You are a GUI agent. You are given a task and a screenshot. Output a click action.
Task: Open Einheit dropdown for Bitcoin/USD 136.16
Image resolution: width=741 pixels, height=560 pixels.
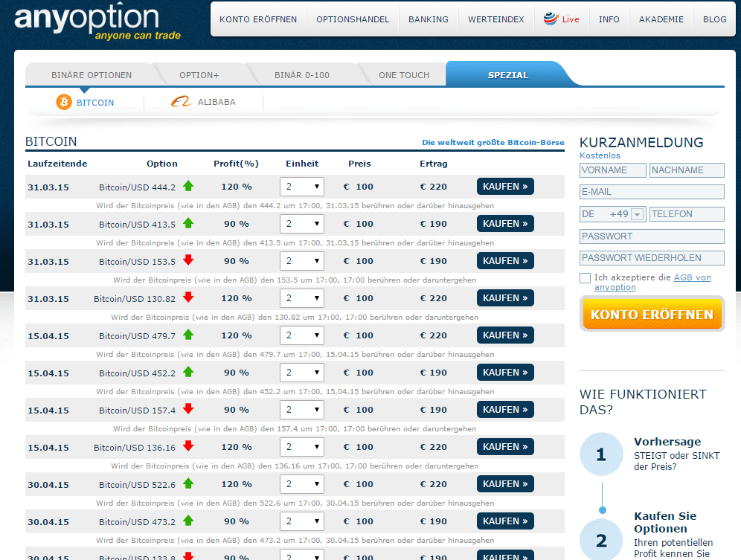[302, 447]
